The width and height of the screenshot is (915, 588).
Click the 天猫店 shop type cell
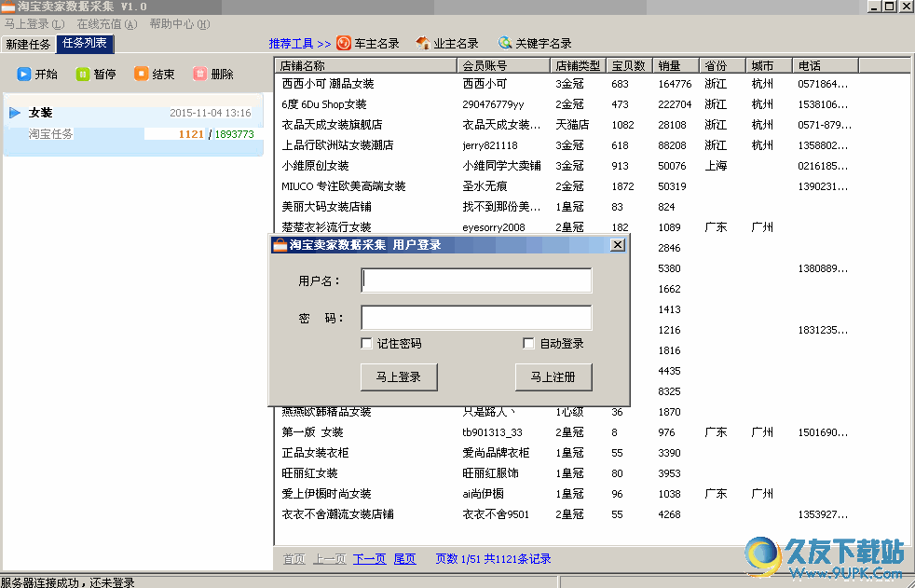coord(572,125)
